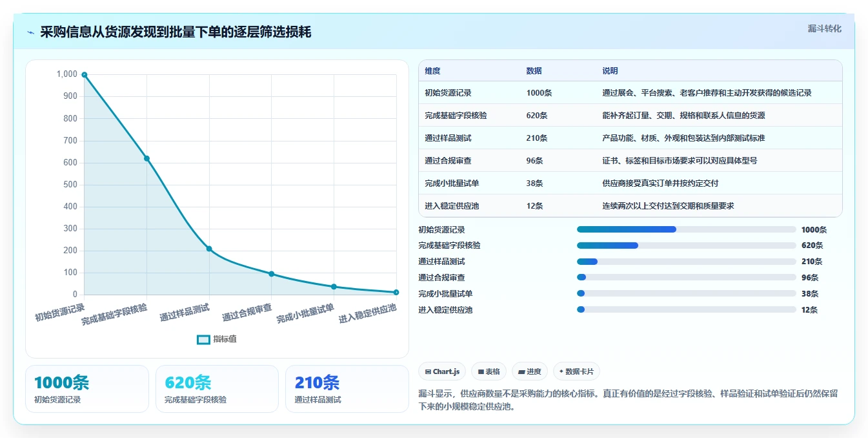Screen dimensions: 868x438
Task: Select the 进度 tag chip
Action: coord(530,371)
